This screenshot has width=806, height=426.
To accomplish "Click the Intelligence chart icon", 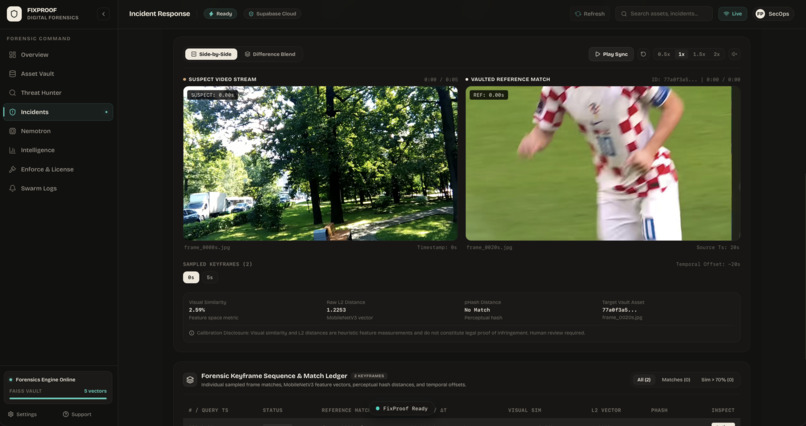I will point(12,150).
